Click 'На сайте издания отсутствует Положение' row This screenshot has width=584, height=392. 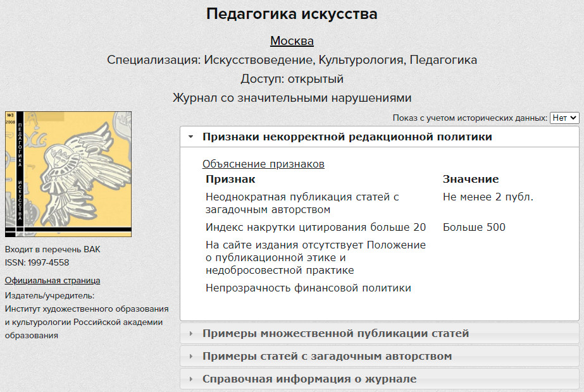coord(316,257)
